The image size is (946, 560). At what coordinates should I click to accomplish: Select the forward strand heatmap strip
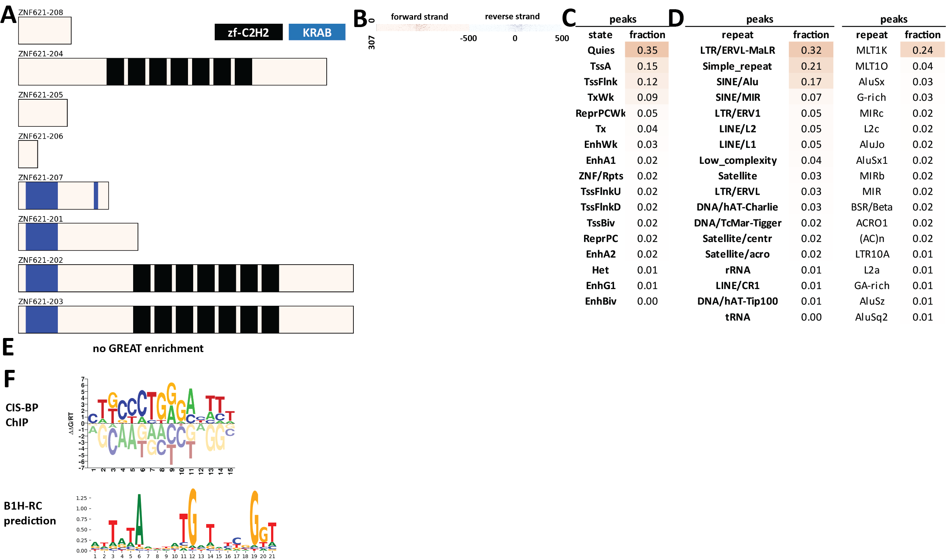coord(422,27)
